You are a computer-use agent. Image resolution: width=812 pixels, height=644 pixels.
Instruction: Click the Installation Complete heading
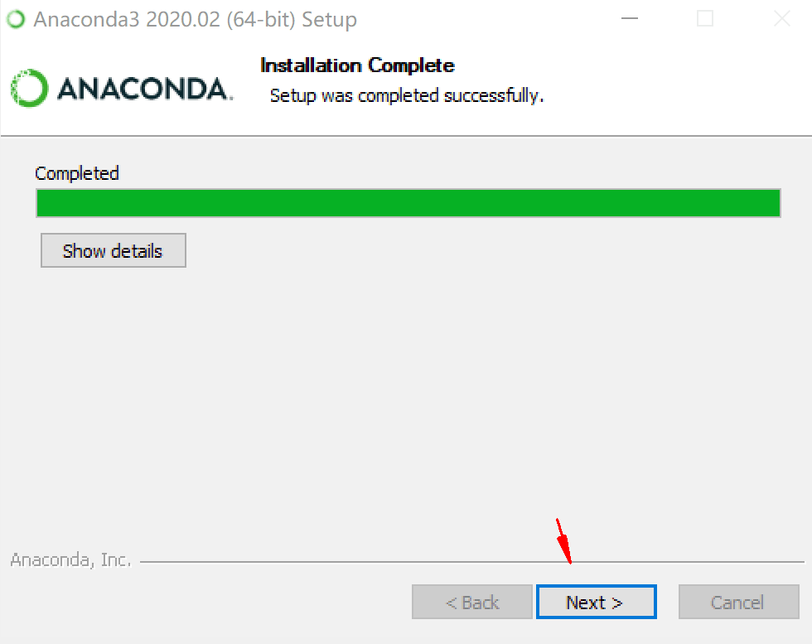[x=357, y=65]
